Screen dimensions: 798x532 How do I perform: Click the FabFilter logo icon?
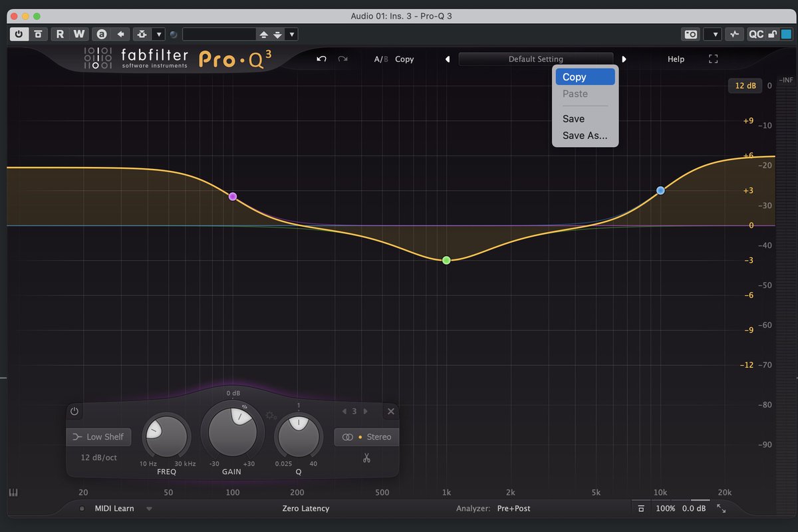coord(97,59)
